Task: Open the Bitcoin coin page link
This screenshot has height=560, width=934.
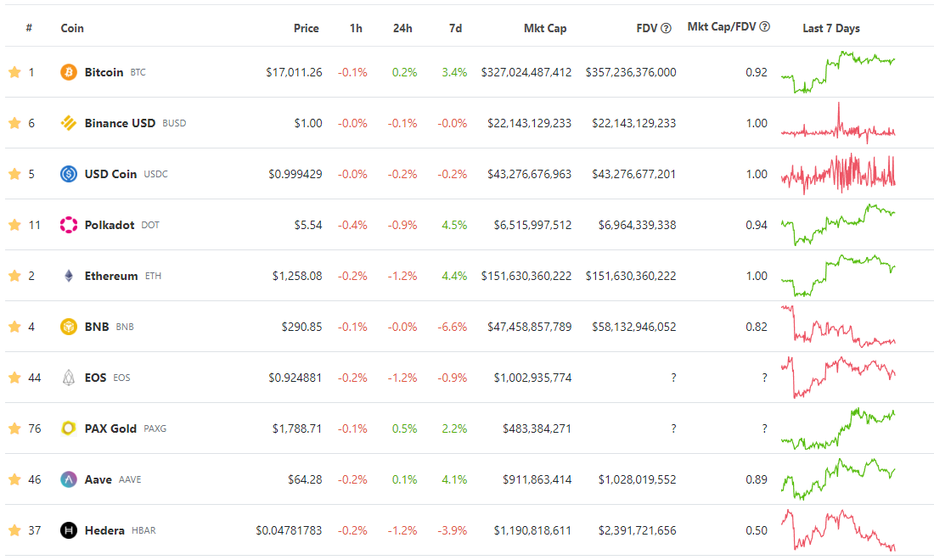Action: pyautogui.click(x=104, y=72)
